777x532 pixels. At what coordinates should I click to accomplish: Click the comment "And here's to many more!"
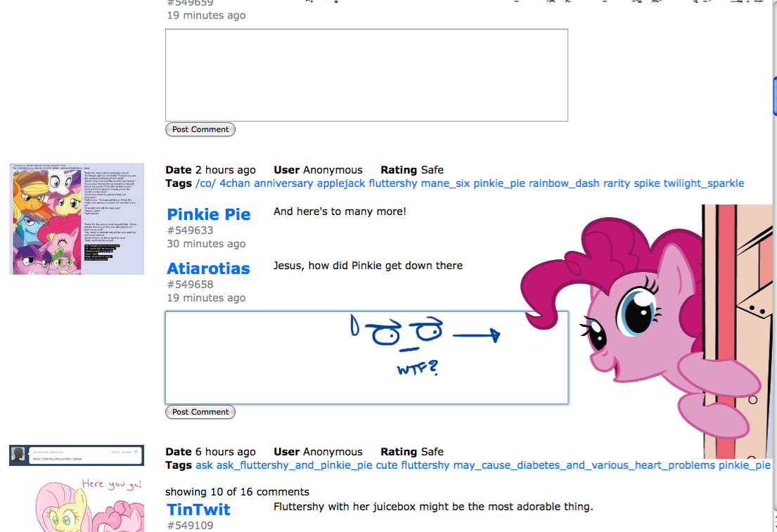pos(340,212)
